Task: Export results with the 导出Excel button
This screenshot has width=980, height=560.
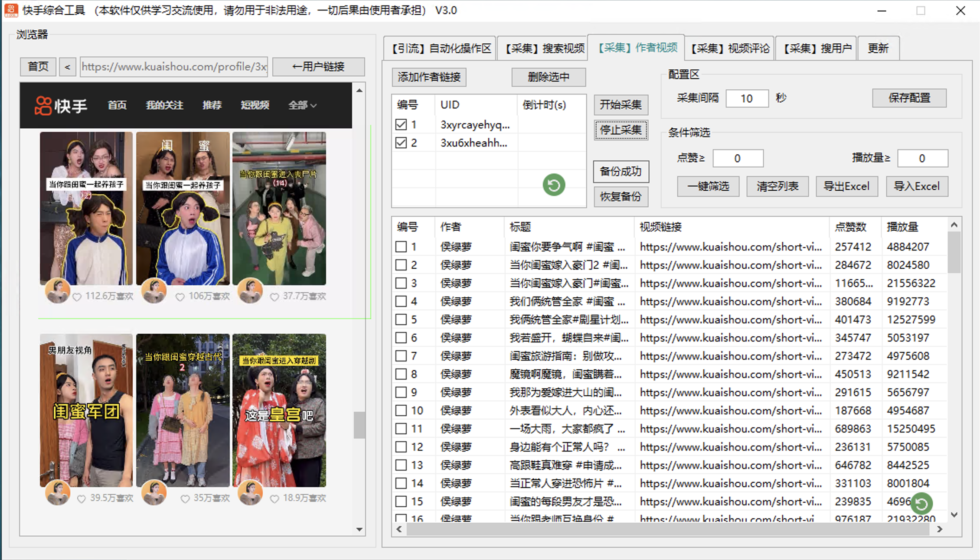Action: click(x=847, y=186)
